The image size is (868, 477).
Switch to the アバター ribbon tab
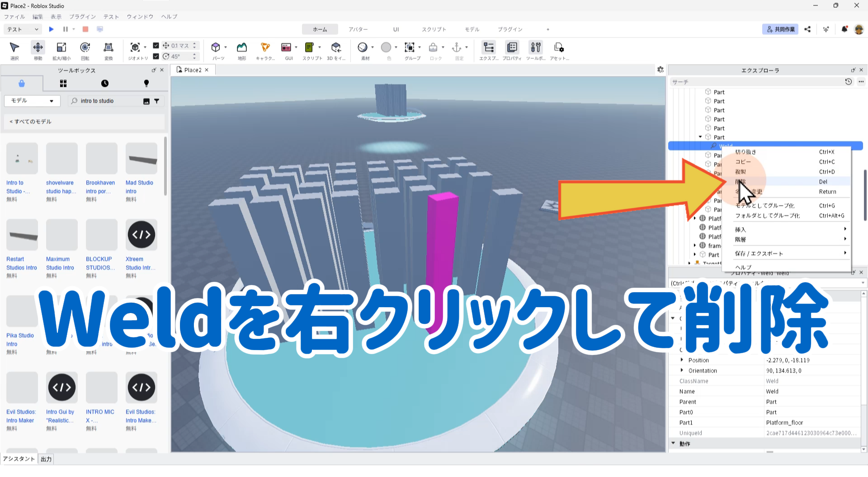[x=358, y=29]
